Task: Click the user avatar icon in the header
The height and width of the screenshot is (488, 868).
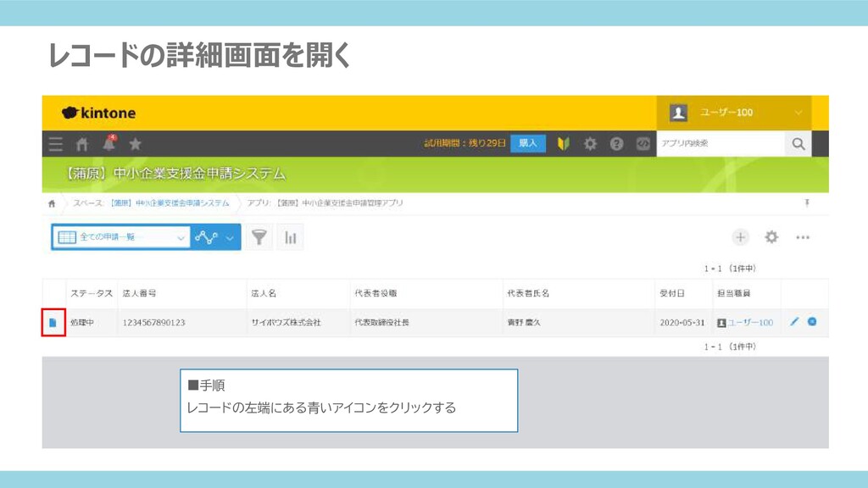Action: coord(679,113)
